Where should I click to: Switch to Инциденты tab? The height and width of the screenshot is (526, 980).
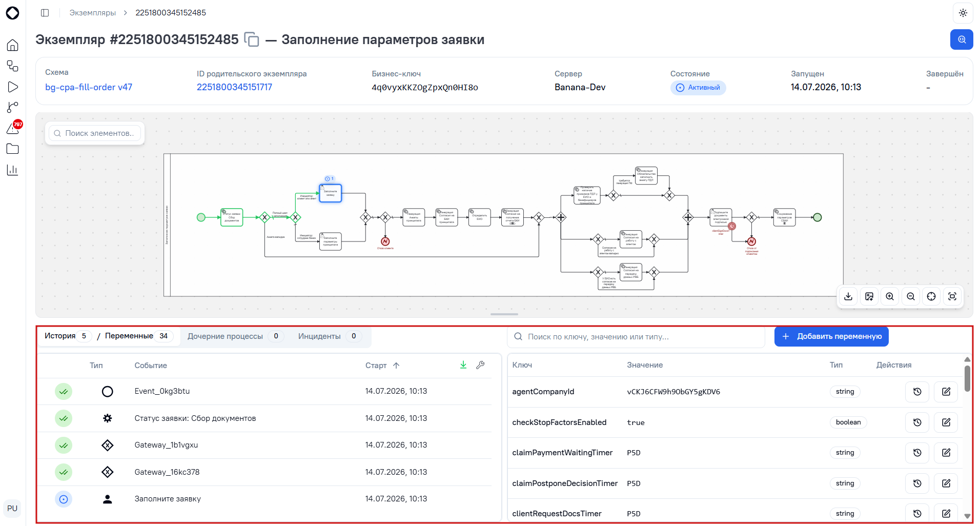(330, 336)
